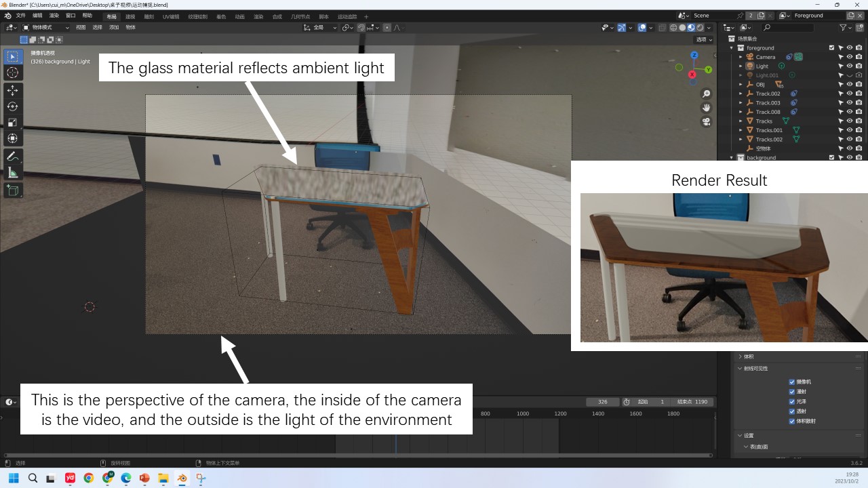
Task: Toggle viewport overlays display
Action: 642,28
